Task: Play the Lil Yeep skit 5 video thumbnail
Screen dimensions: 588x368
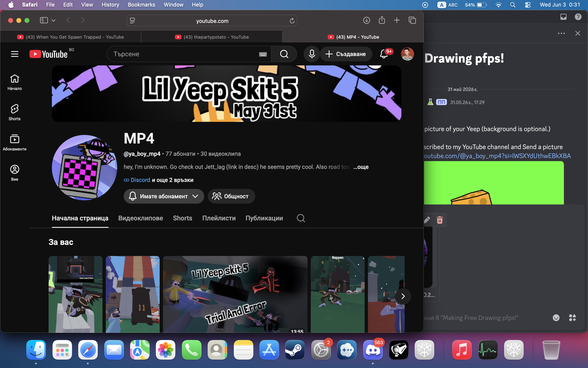Action: click(235, 294)
